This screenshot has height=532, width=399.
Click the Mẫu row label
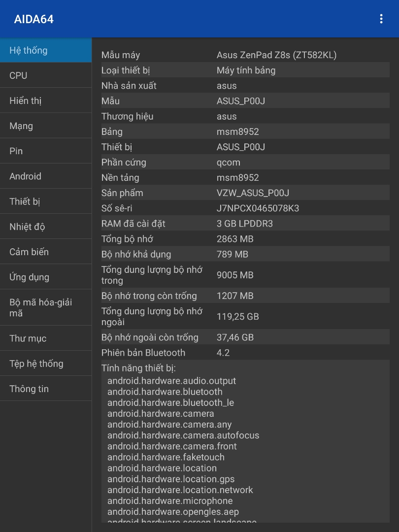click(x=110, y=101)
